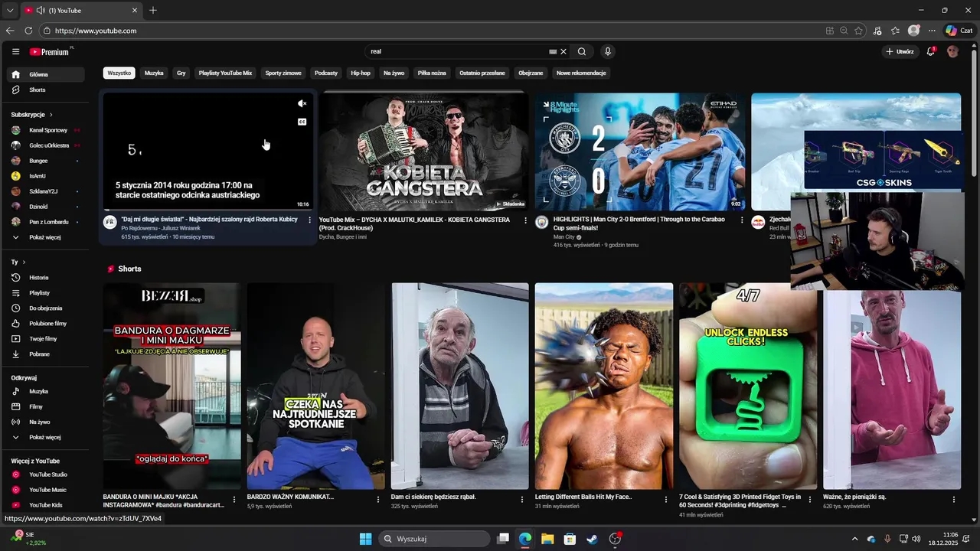Go to Główna home page
The width and height of the screenshot is (980, 551).
(x=47, y=74)
